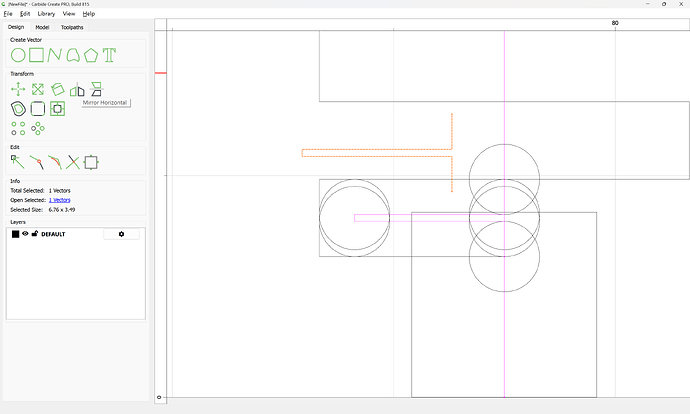The image size is (690, 414).
Task: Switch to the Design tab
Action: click(x=16, y=27)
